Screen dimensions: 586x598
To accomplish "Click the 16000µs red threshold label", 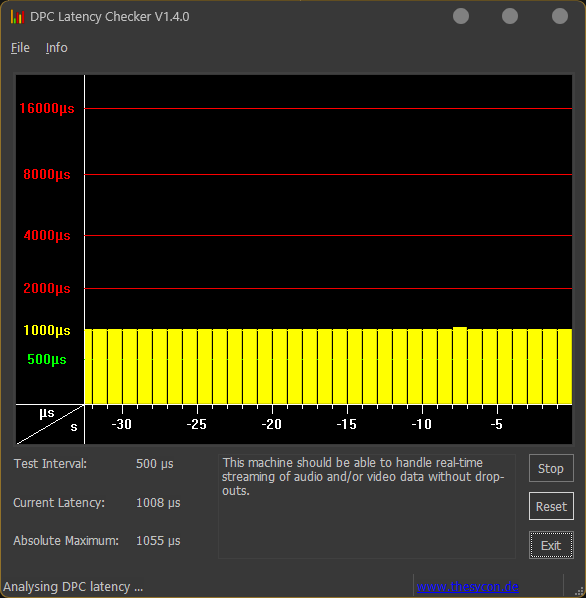I will 47,108.
